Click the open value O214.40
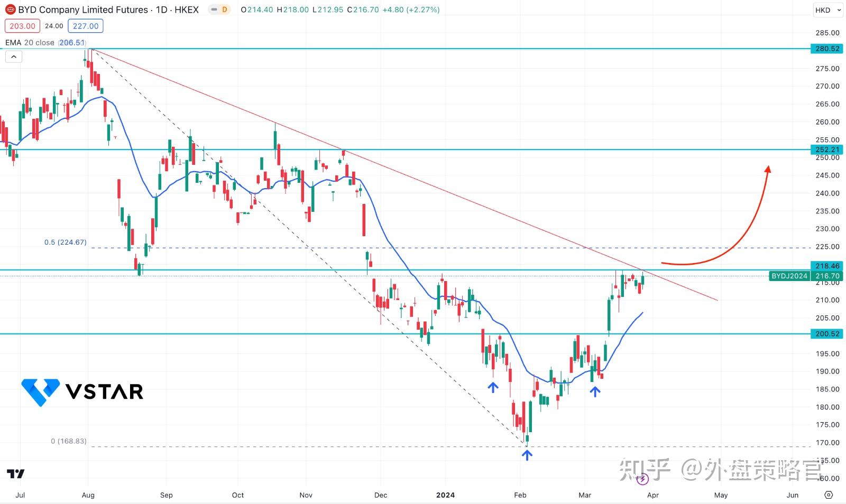 coord(257,10)
